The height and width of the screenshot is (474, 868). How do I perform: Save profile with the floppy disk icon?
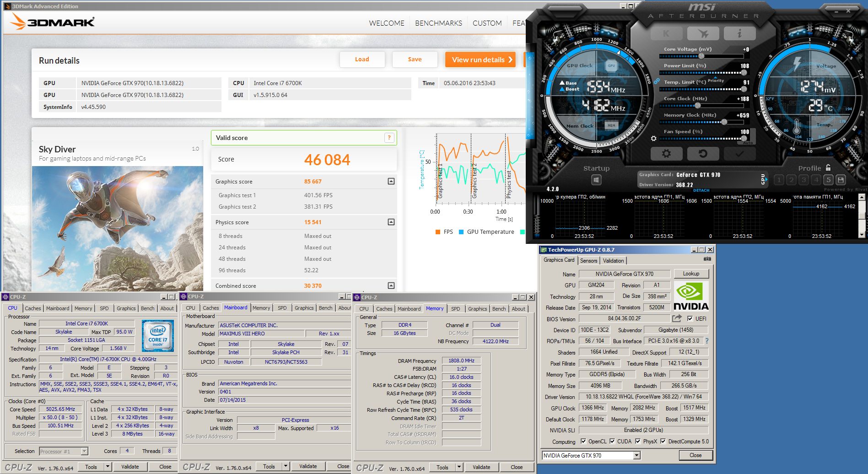(x=841, y=180)
